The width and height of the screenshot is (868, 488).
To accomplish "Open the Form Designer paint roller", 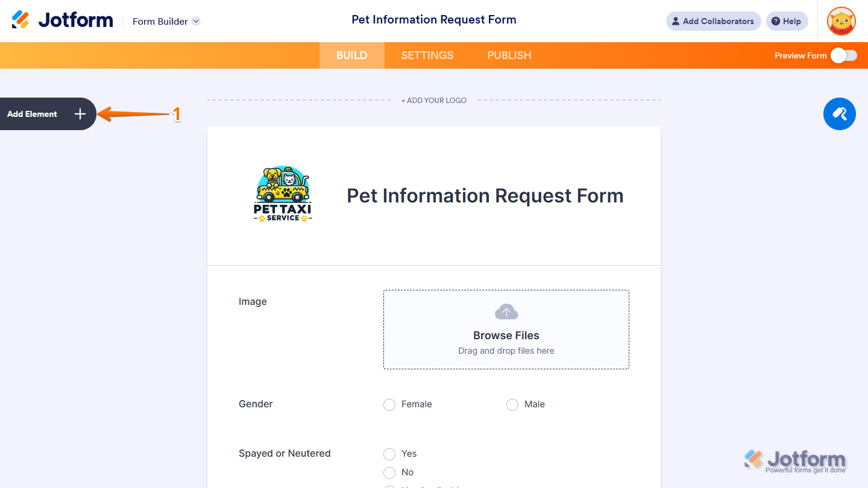I will [x=839, y=114].
